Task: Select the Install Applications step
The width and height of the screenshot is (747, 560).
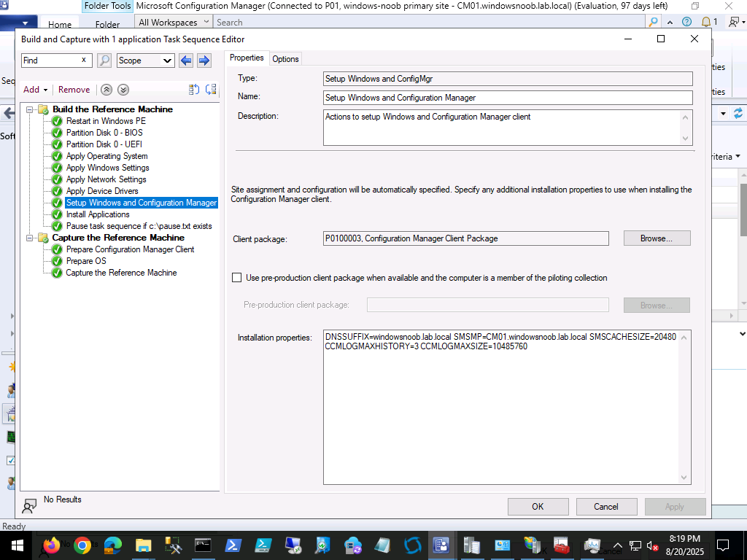Action: click(98, 214)
